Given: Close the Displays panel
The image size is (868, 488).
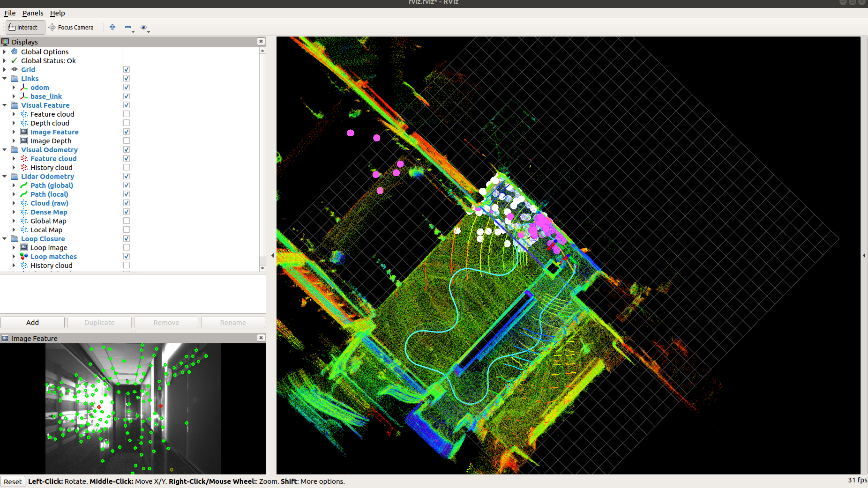Looking at the screenshot, I should coord(261,41).
